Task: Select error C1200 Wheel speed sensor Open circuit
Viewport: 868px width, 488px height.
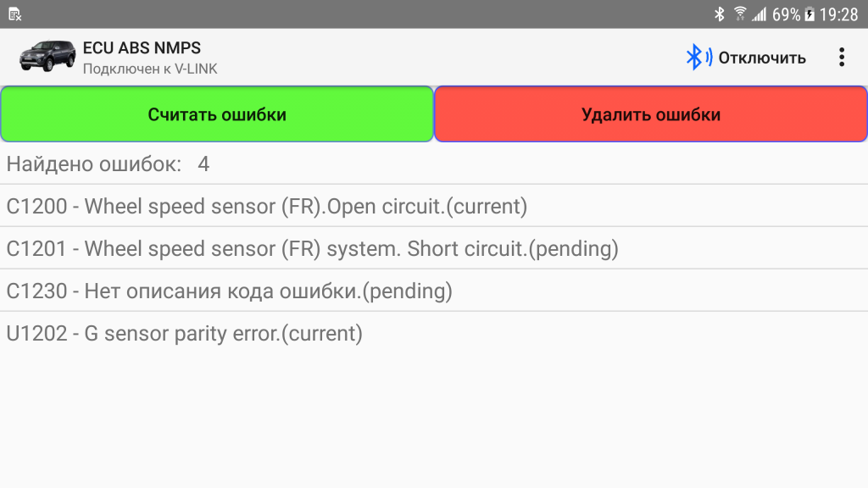Action: [x=266, y=206]
